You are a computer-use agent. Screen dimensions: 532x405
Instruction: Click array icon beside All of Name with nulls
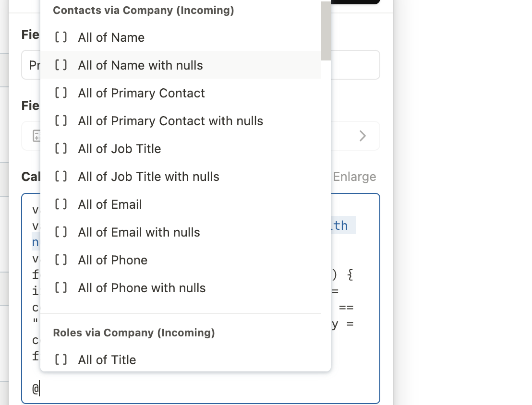[61, 65]
